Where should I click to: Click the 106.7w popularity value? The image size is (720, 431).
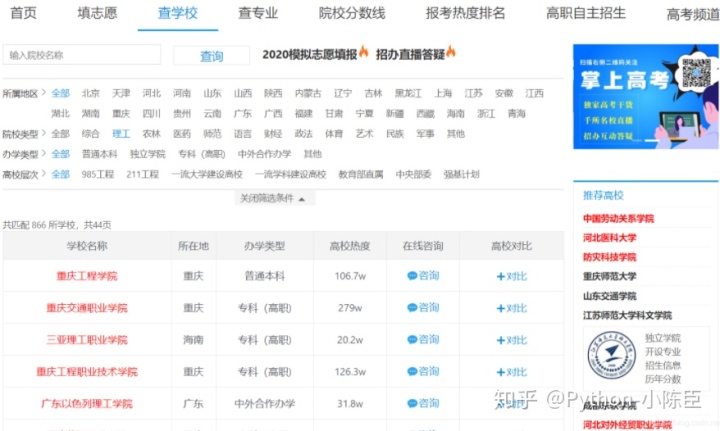(x=350, y=276)
